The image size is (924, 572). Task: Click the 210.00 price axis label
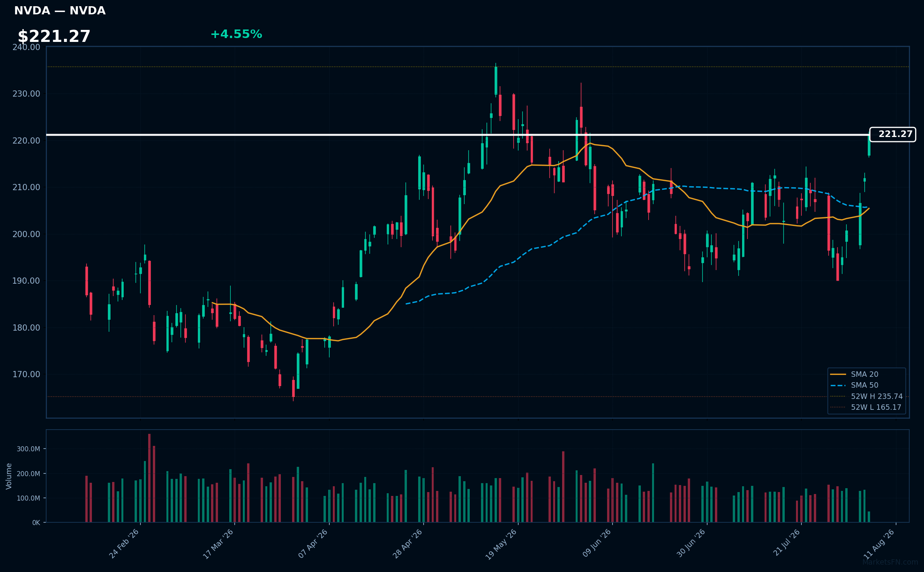26,187
